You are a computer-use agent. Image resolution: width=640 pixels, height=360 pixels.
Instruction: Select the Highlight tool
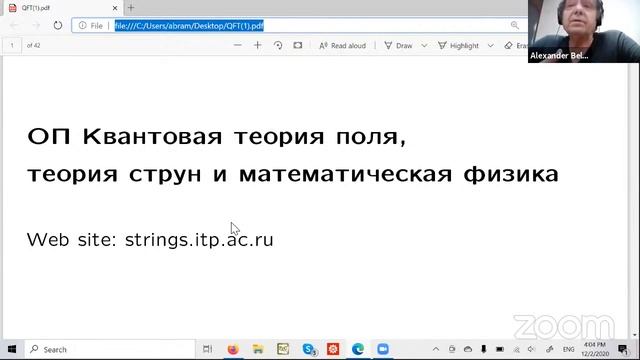[x=458, y=46]
